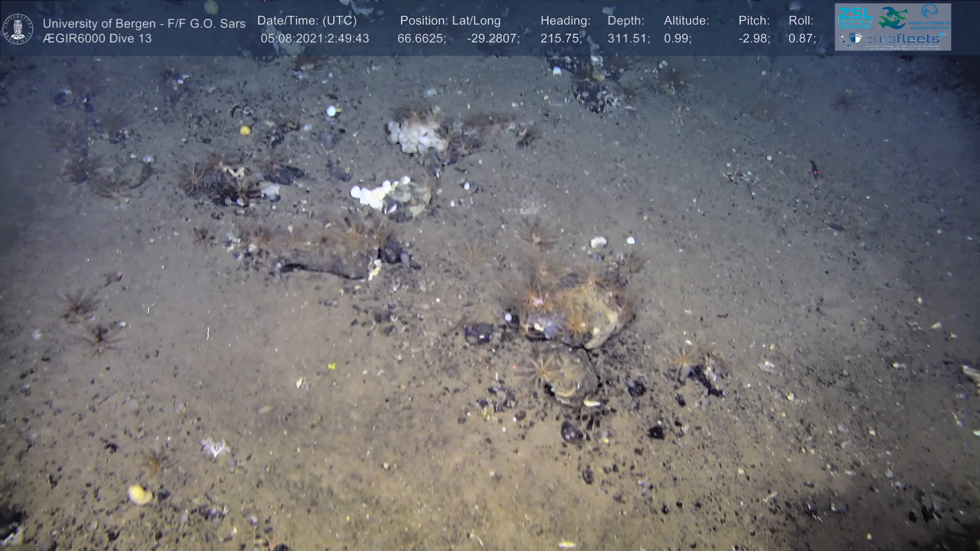Select the latitude value 66.6625
This screenshot has height=551, width=980.
421,38
